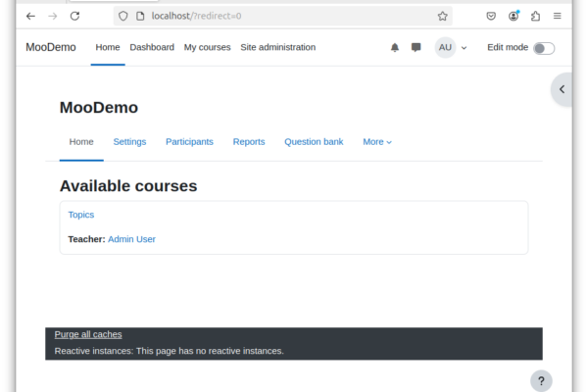
Task: Open the block drawer chevron
Action: tap(562, 89)
